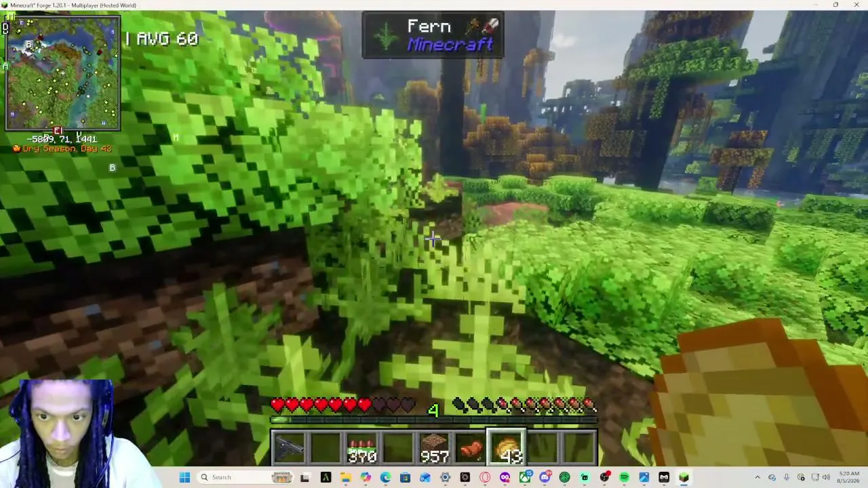
Task: Click the row of health hearts
Action: tap(343, 405)
